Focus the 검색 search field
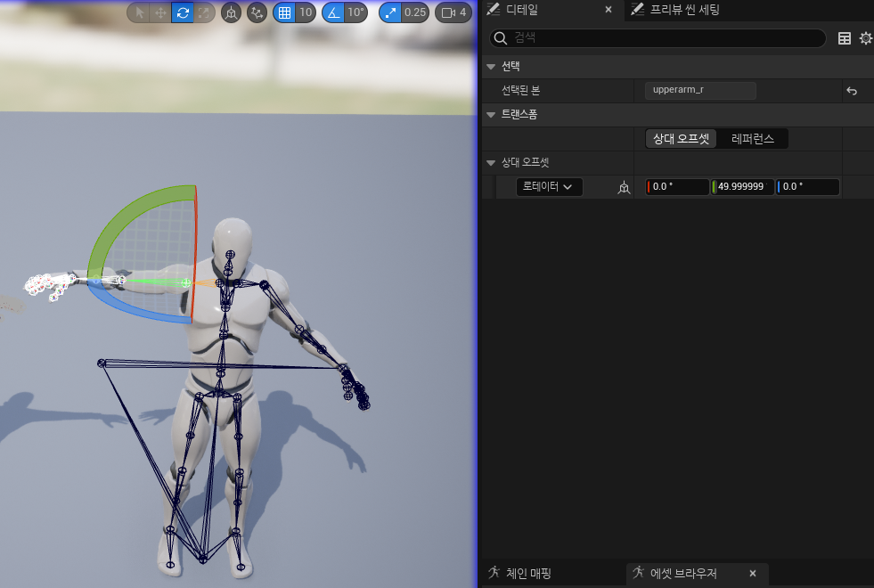Screen dimensions: 874x588 click(658, 38)
